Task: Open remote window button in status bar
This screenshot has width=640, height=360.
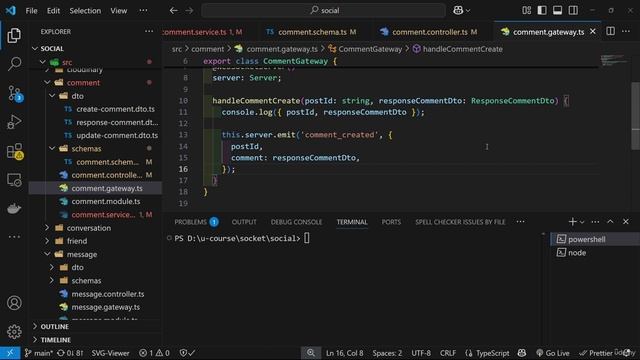Action: [x=10, y=353]
